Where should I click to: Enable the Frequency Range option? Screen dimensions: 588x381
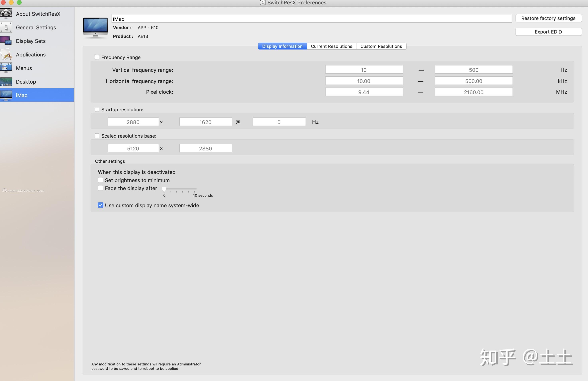coord(97,57)
